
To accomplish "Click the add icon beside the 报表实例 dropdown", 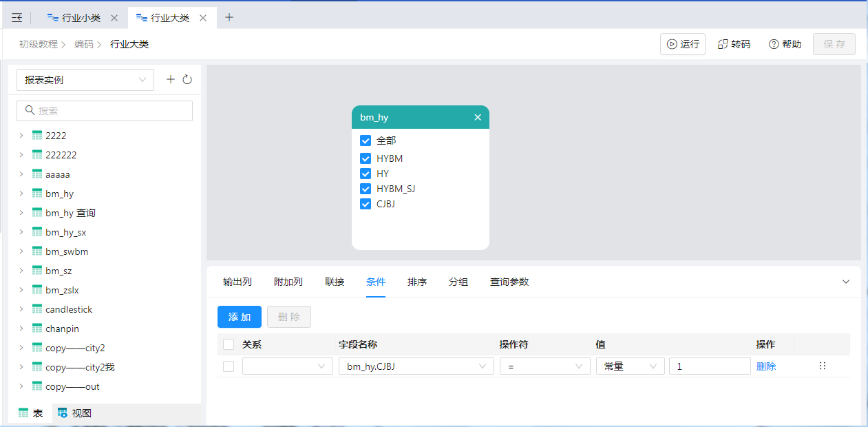I will 171,80.
